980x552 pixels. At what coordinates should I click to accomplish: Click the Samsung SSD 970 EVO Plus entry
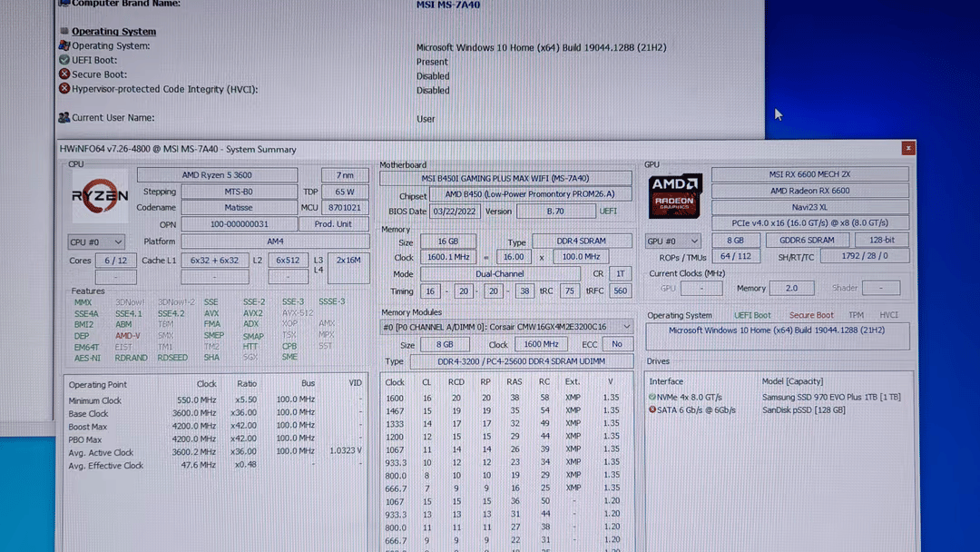831,397
